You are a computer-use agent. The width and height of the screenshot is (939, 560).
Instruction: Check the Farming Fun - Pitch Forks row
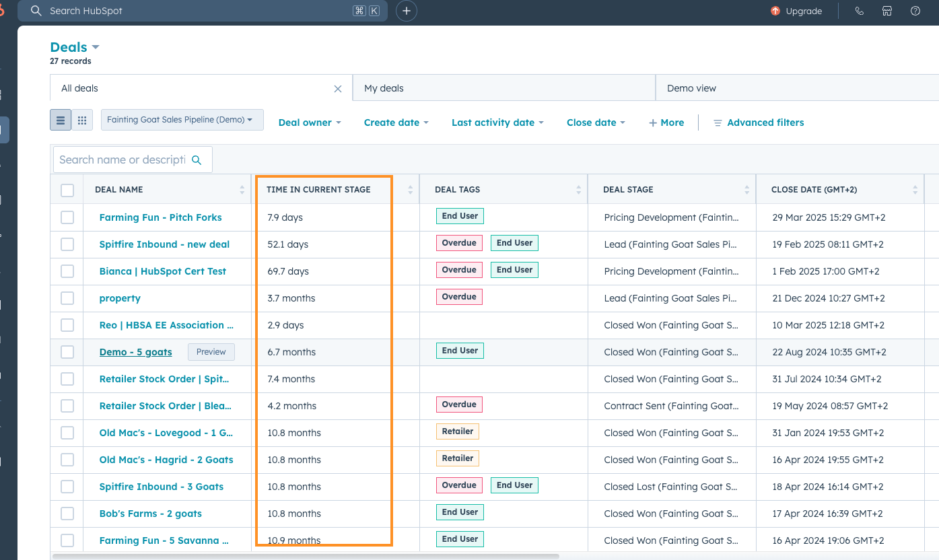67,217
